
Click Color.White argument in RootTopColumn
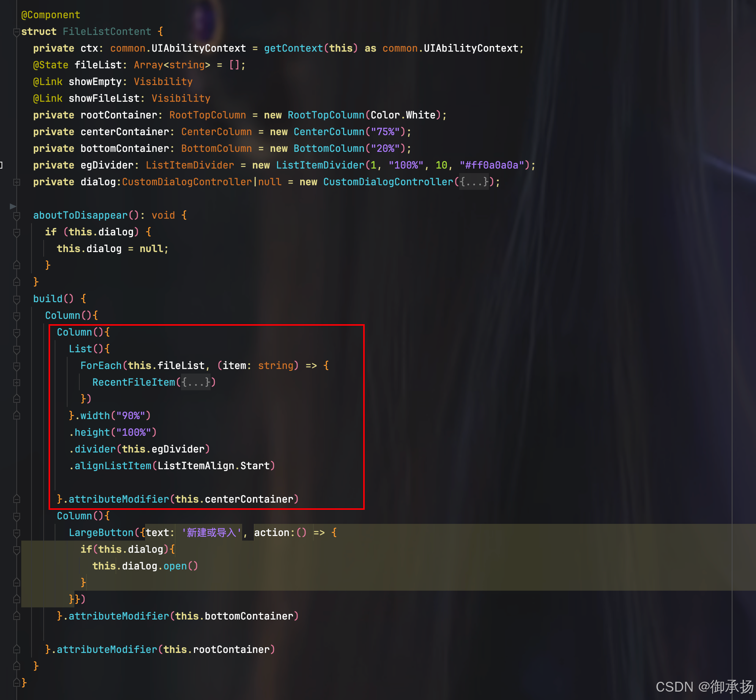tap(403, 115)
